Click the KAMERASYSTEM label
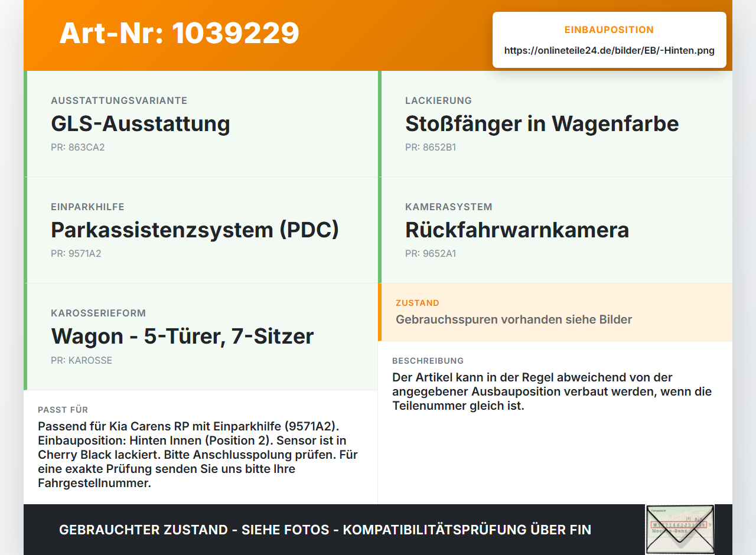 (x=449, y=207)
